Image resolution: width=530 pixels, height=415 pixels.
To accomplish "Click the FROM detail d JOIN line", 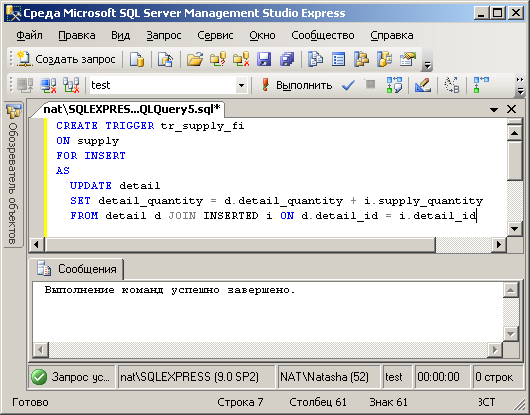I will (273, 216).
